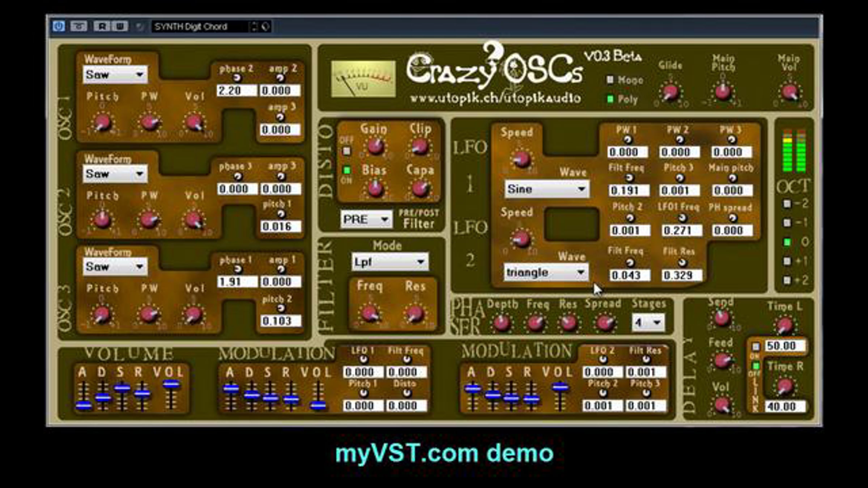Select octave -2
Screen dimensions: 868x488
(787, 204)
